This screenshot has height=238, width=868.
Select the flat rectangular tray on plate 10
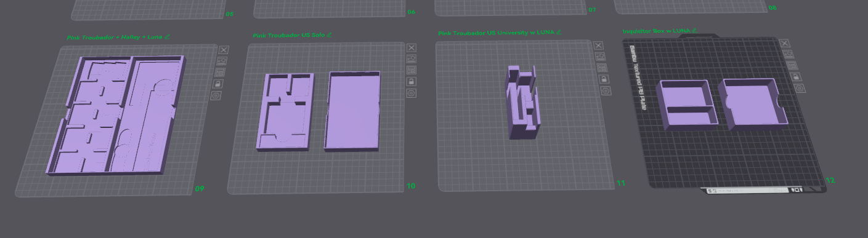352,111
